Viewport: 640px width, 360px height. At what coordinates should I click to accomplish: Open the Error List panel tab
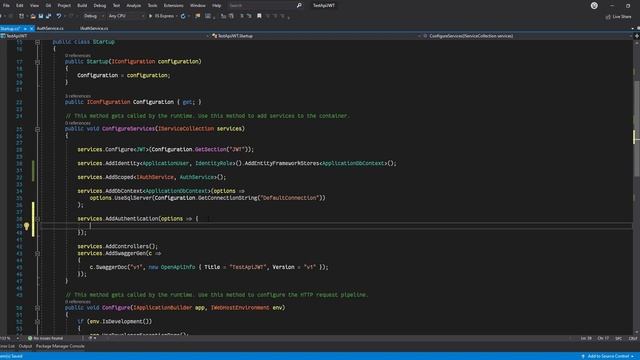(x=7, y=346)
